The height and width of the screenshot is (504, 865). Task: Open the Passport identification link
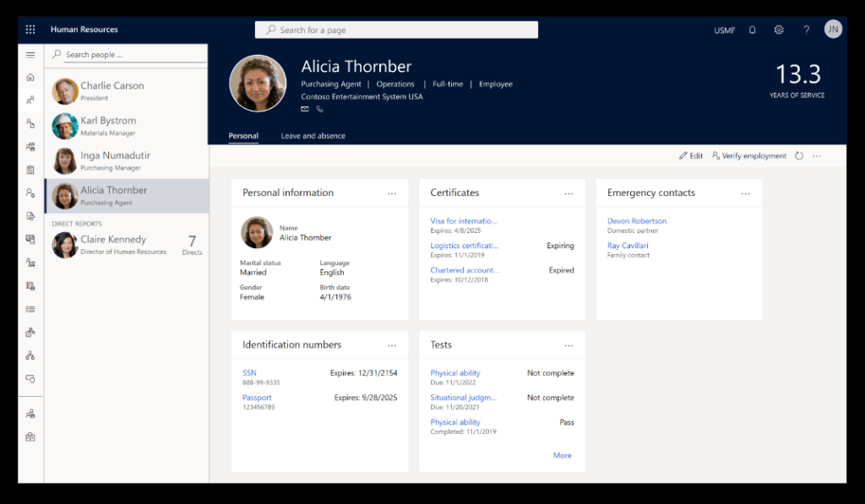pos(257,398)
